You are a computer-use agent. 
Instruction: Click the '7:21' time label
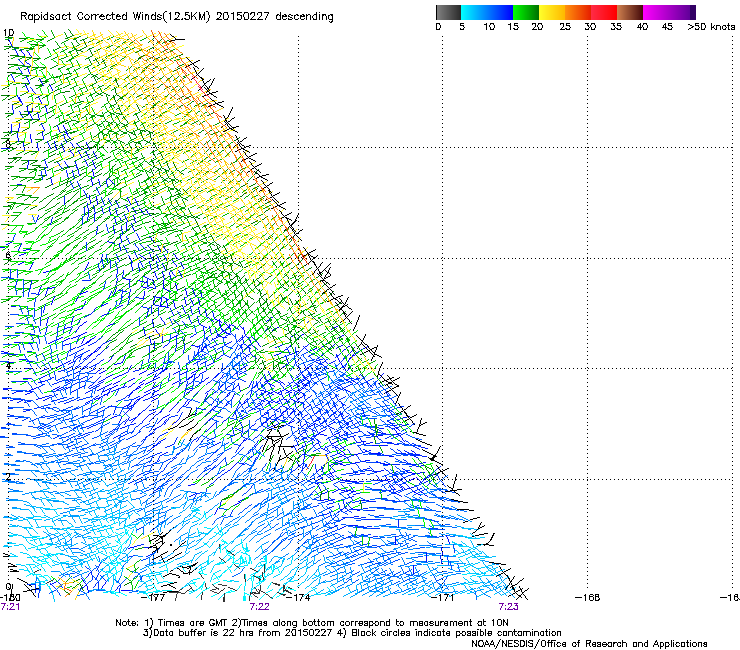point(10,607)
